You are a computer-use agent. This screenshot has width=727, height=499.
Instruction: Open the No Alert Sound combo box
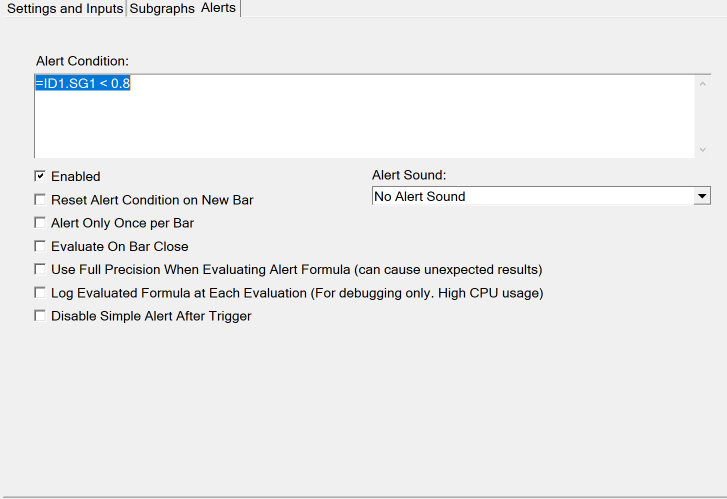click(x=530, y=196)
